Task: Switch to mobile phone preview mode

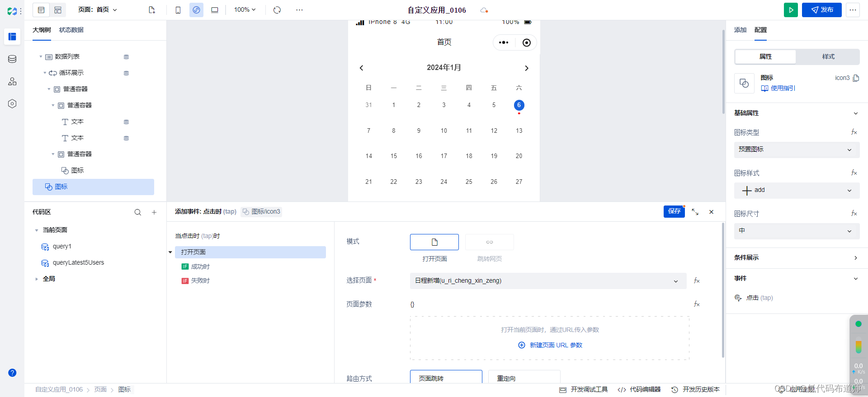Action: 178,10
